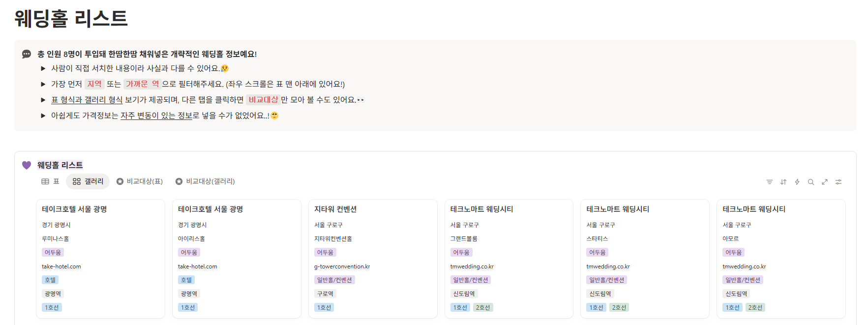Viewport: 868px width, 325px height.
Task: Open tmwedding.co.kr link in 아모르 card
Action: pyautogui.click(x=744, y=266)
